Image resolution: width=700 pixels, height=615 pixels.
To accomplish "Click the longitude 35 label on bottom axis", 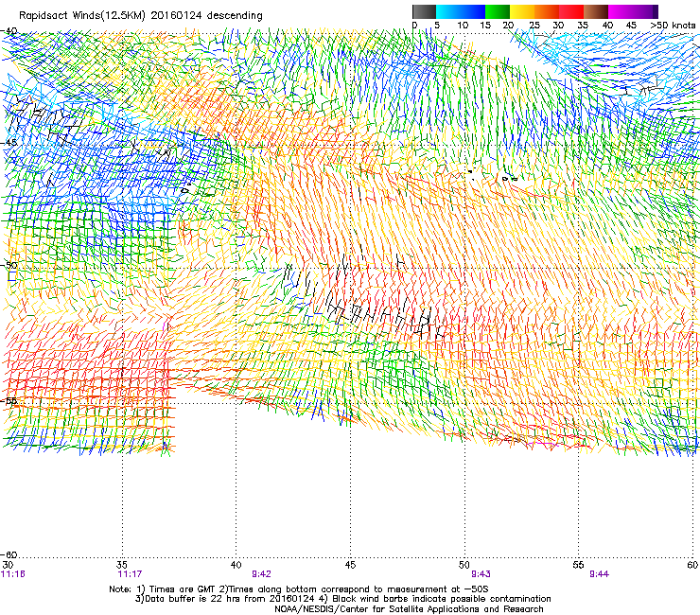I will (x=122, y=565).
